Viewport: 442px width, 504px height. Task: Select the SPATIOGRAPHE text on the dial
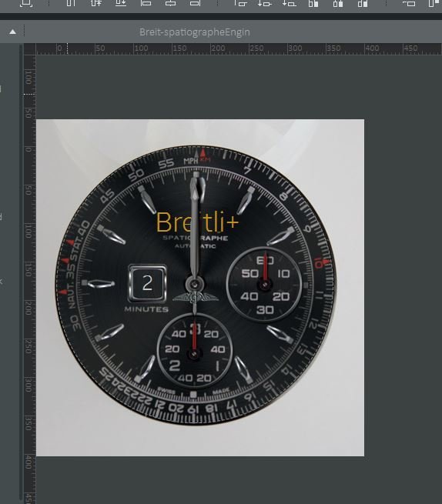(196, 239)
